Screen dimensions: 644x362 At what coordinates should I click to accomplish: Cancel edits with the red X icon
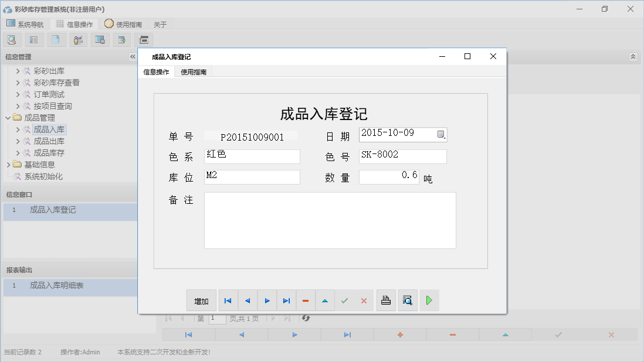[364, 300]
